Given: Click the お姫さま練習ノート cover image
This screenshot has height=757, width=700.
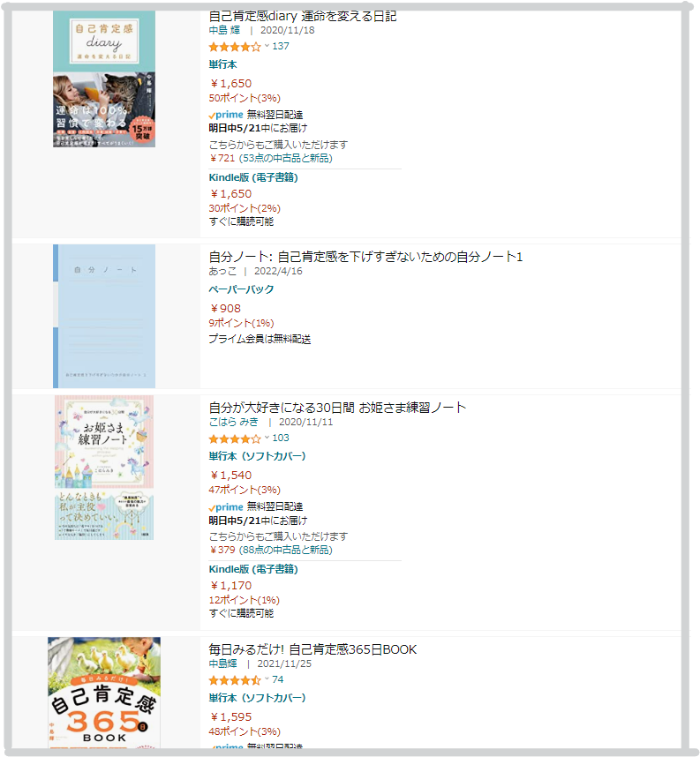Looking at the screenshot, I should [104, 468].
